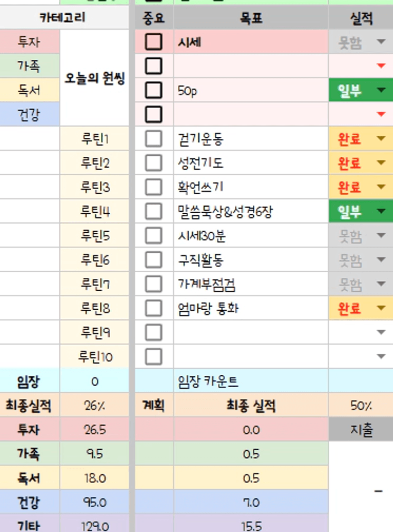Expand 완료 dropdown for 걷기운동

381,139
